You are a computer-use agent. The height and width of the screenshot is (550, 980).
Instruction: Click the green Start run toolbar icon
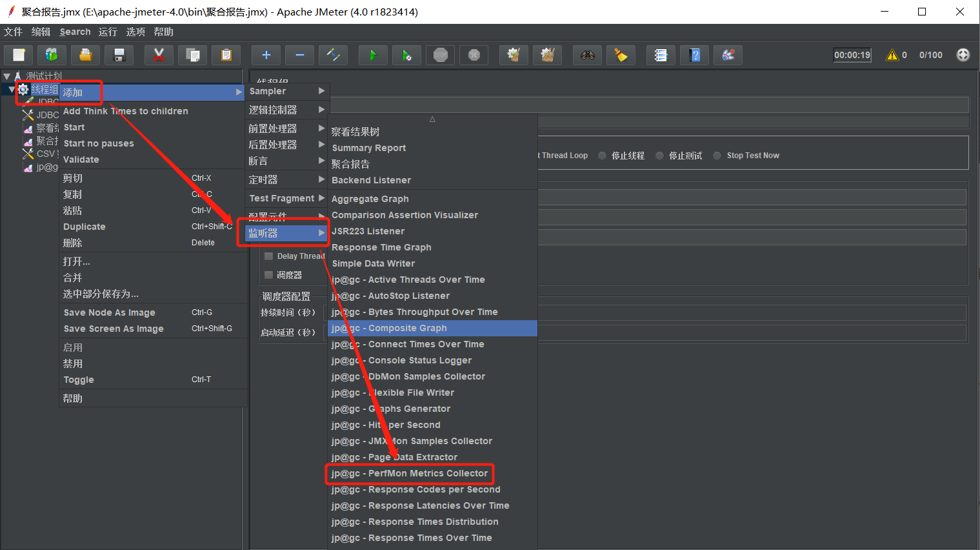373,55
